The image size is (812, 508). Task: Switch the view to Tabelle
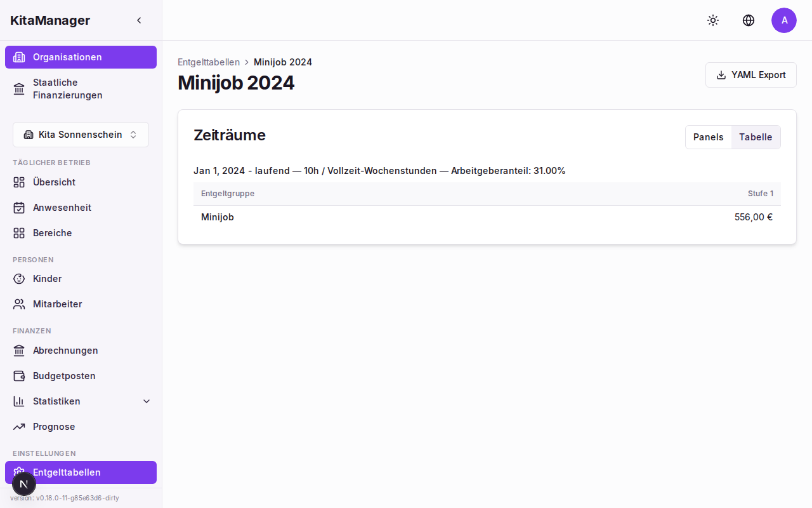(756, 137)
